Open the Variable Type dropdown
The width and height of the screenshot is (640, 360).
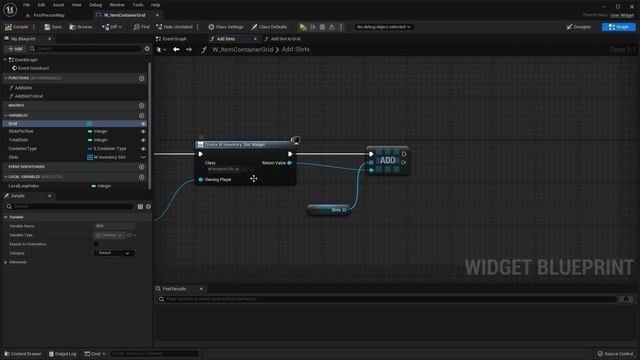[109, 235]
